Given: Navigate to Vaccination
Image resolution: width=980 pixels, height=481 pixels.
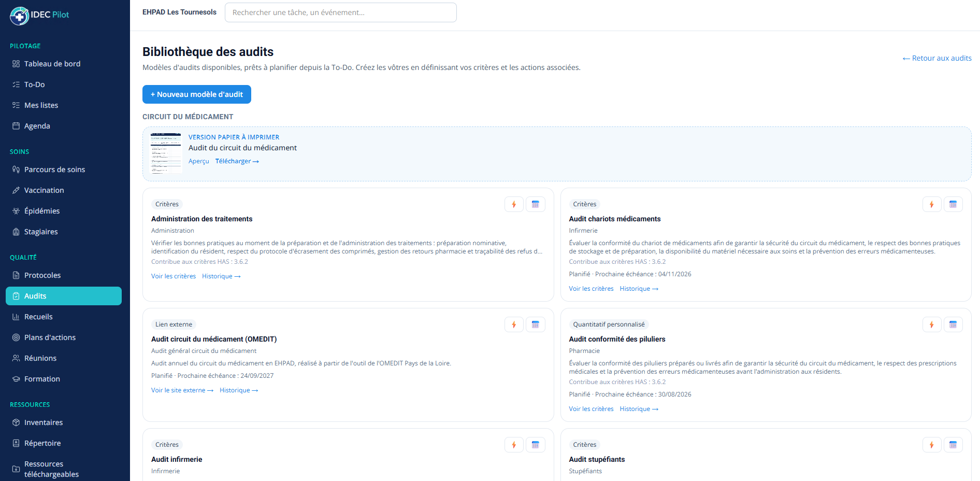Looking at the screenshot, I should (64, 190).
